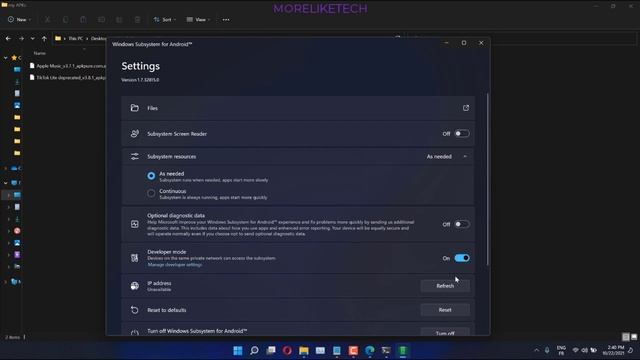Click the IP address globe icon
The height and width of the screenshot is (360, 640).
click(x=135, y=286)
